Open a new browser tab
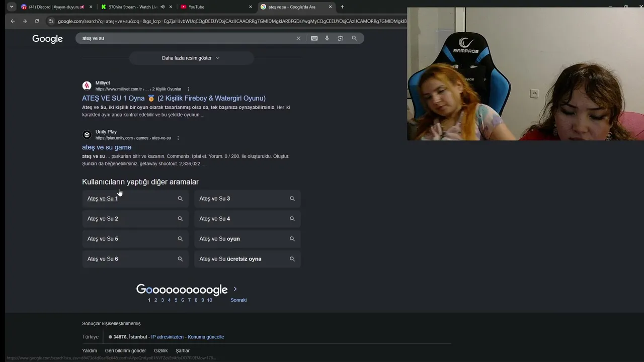The image size is (644, 362). (342, 7)
